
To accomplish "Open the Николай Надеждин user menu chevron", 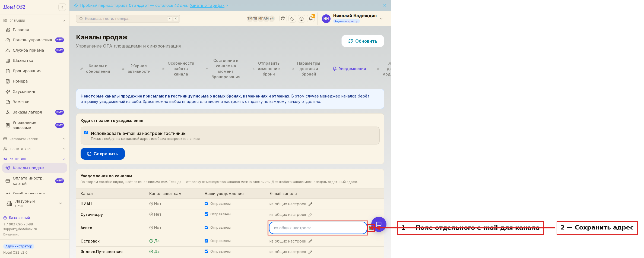I will click(x=381, y=19).
